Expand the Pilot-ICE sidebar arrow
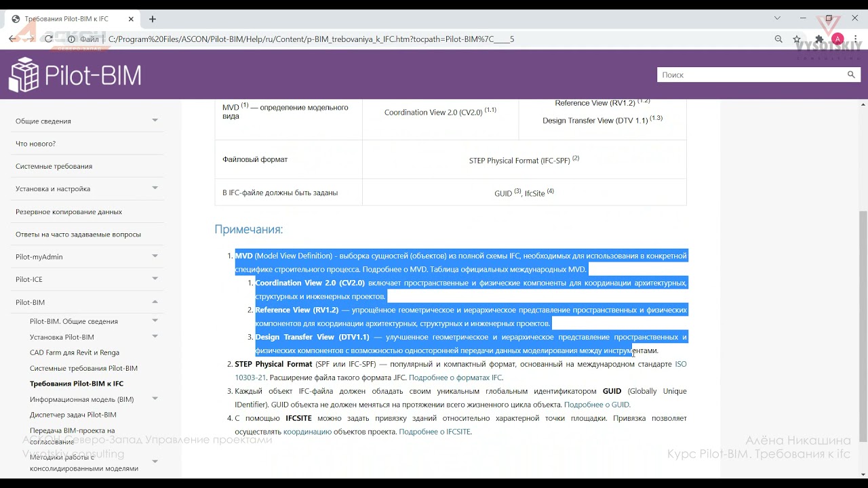Viewport: 868px width, 488px height. pyautogui.click(x=155, y=279)
